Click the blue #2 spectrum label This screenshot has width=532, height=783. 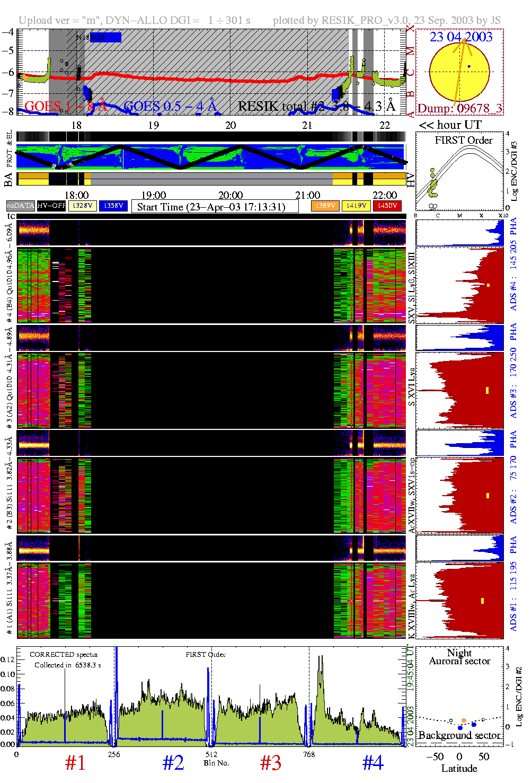point(173,763)
